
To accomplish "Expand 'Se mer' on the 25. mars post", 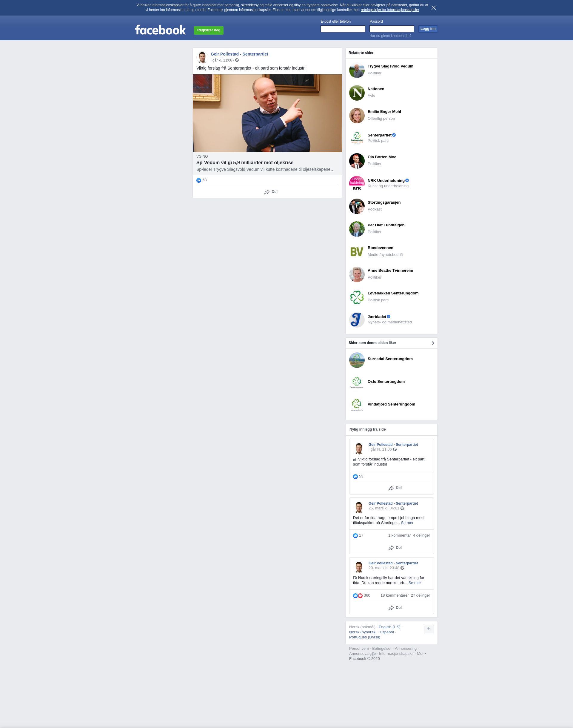I will (407, 523).
